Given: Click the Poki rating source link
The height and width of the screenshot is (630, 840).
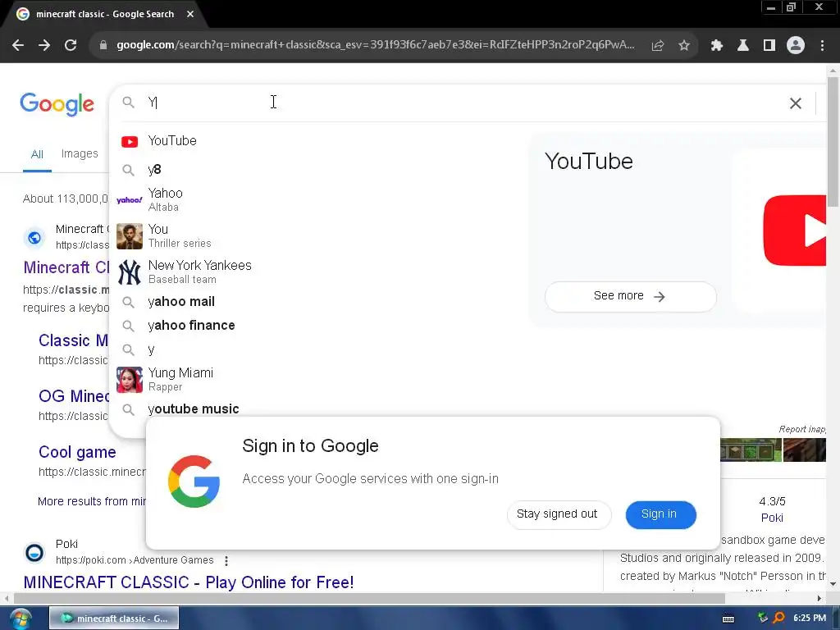Looking at the screenshot, I should (772, 518).
